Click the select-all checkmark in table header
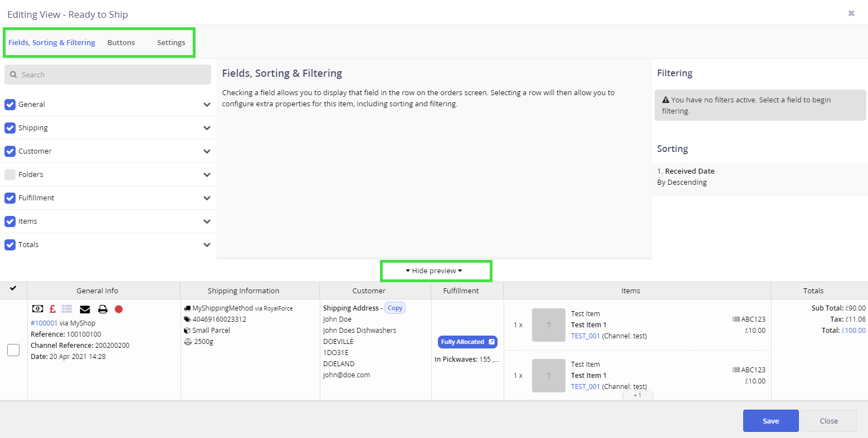Viewport: 868px width, 438px height. tap(13, 288)
